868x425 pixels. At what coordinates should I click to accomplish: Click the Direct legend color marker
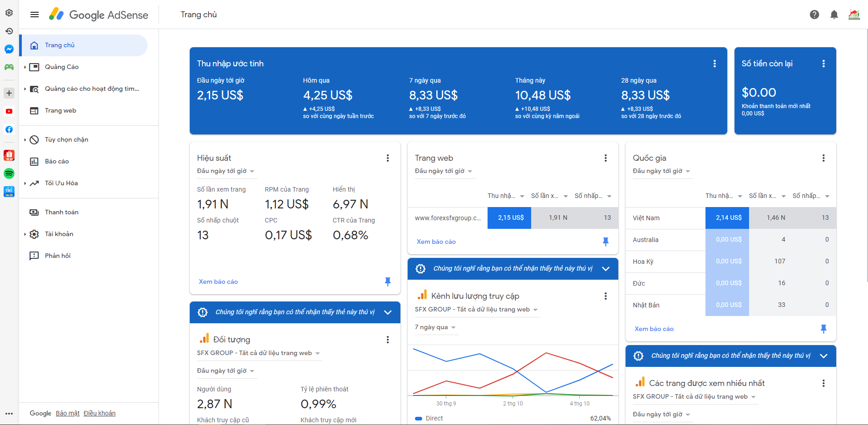tap(419, 419)
